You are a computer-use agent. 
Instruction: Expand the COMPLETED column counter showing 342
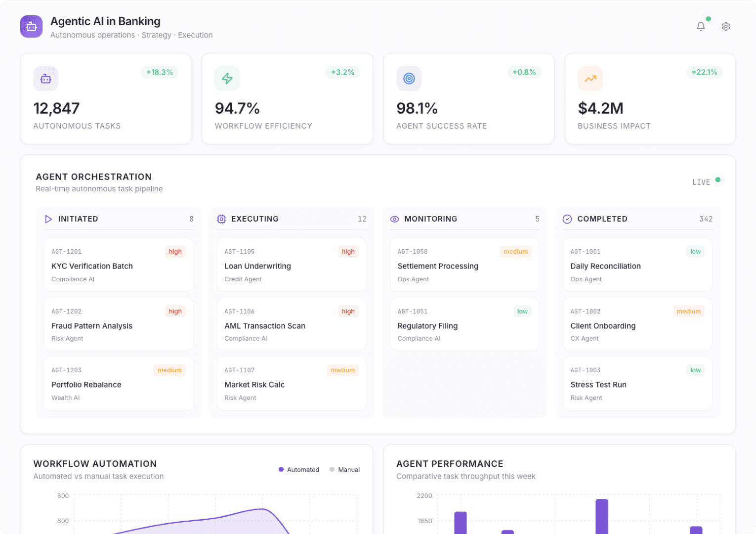point(706,219)
